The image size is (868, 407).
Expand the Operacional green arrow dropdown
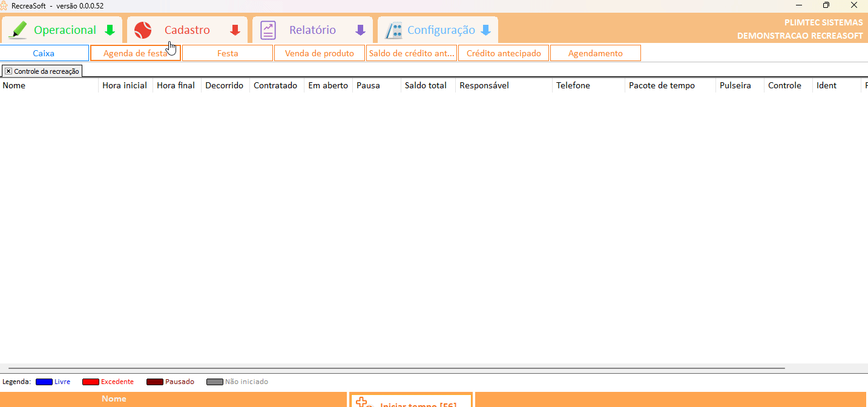point(110,30)
